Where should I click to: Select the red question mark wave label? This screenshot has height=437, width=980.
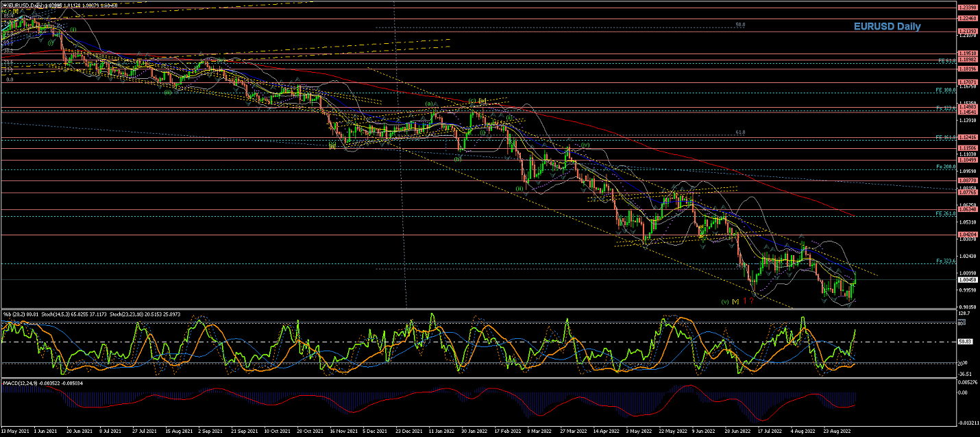tap(752, 301)
